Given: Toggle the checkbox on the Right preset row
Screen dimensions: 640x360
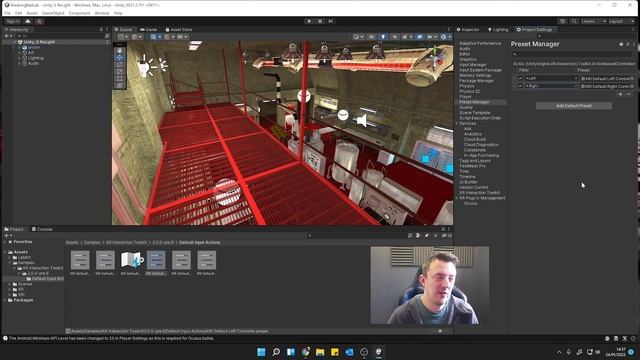Looking at the screenshot, I should pos(520,86).
